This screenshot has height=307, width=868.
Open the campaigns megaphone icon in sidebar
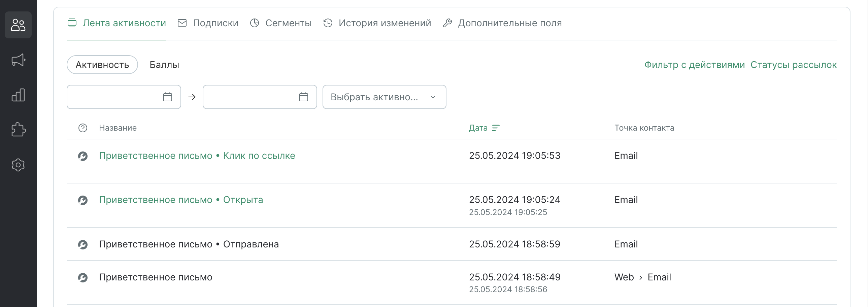click(18, 60)
